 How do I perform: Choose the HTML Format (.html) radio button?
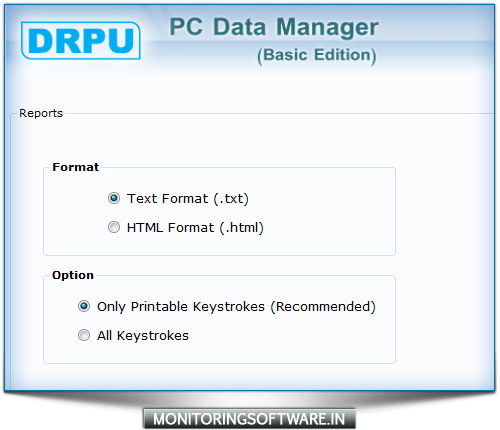pos(114,227)
